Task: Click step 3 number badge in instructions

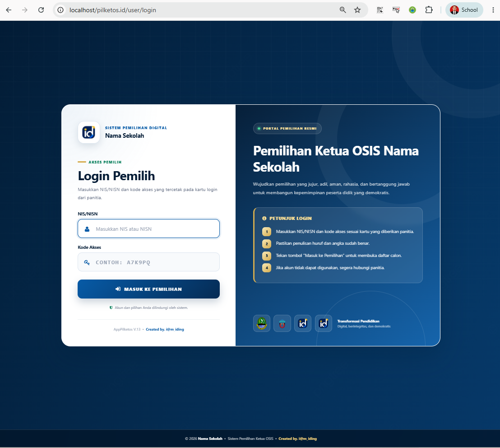Action: [x=267, y=256]
